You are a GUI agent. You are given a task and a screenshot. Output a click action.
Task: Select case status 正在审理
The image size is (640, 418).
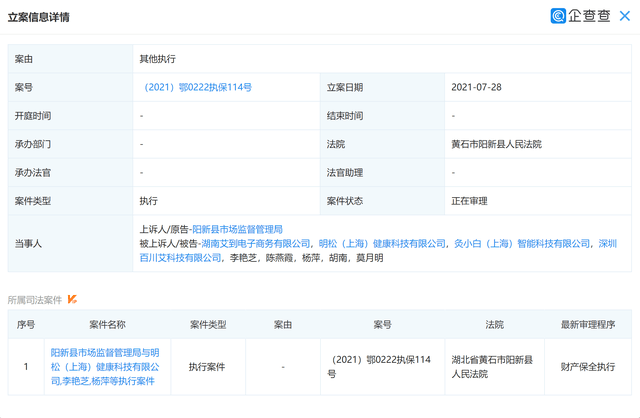(469, 201)
